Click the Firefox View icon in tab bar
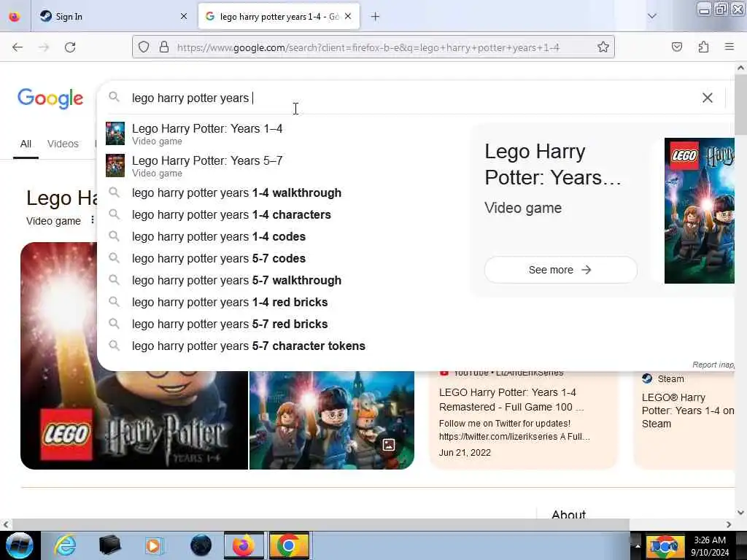Image resolution: width=747 pixels, height=560 pixels. tap(15, 17)
